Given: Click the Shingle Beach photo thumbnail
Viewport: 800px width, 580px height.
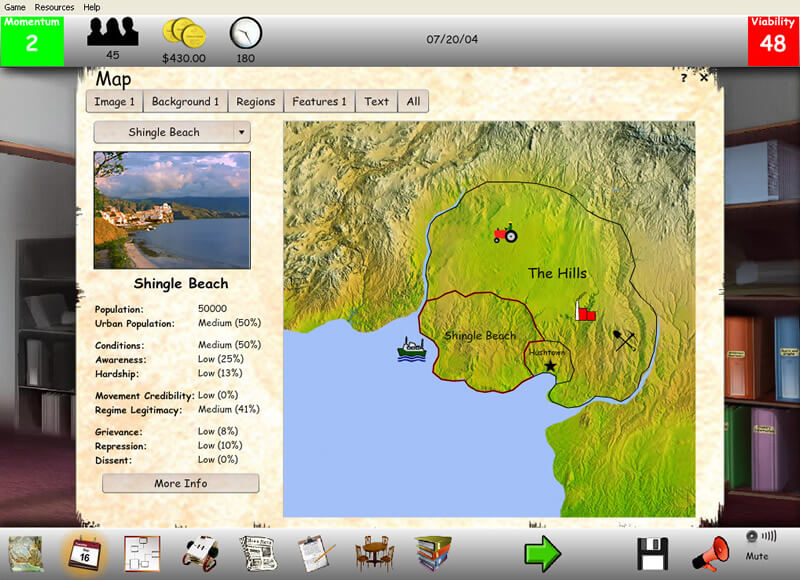Looking at the screenshot, I should click(x=172, y=210).
